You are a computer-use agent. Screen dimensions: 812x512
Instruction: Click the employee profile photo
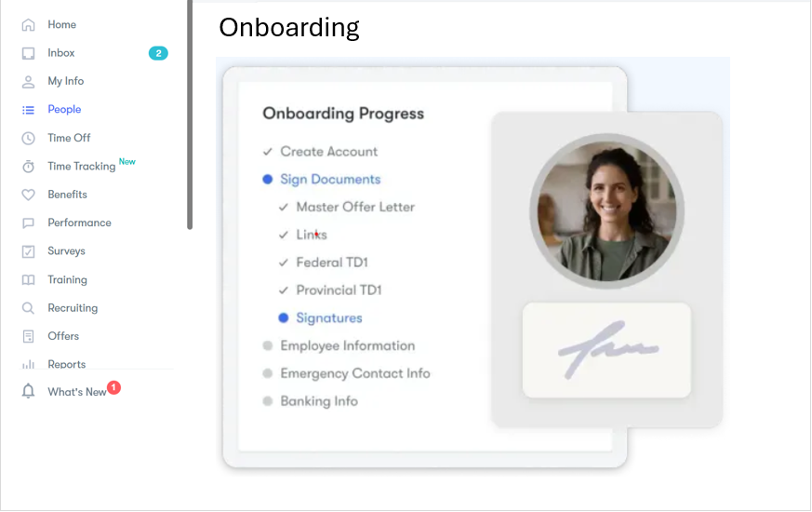(x=606, y=211)
